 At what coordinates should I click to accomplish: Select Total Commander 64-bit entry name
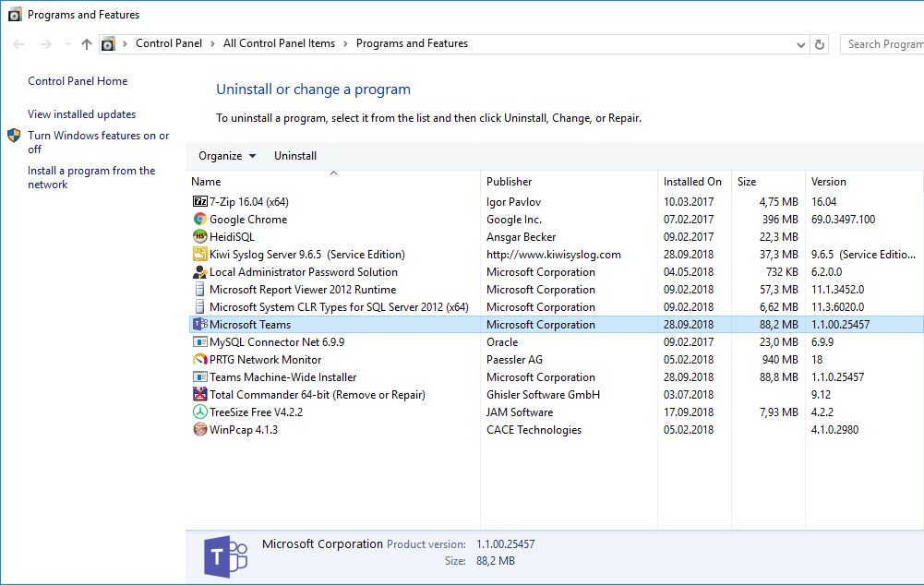pos(317,395)
